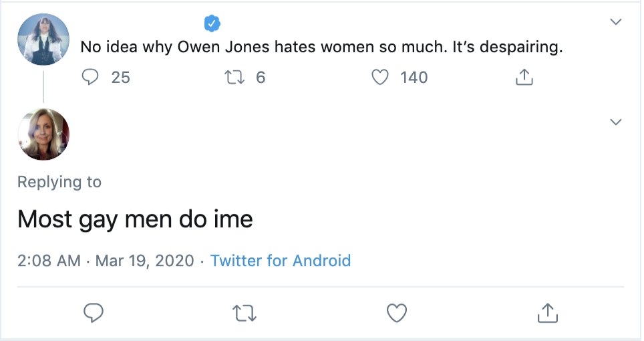Open the tweet text mentioning Owen Jones
Image resolution: width=644 pixels, height=341 pixels.
[322, 48]
